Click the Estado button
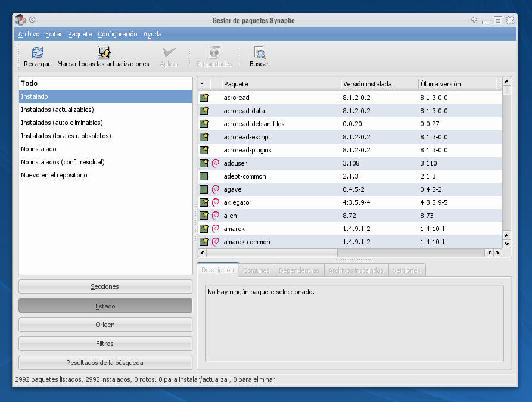Screen dimensions: 532x402 pyautogui.click(x=105, y=306)
